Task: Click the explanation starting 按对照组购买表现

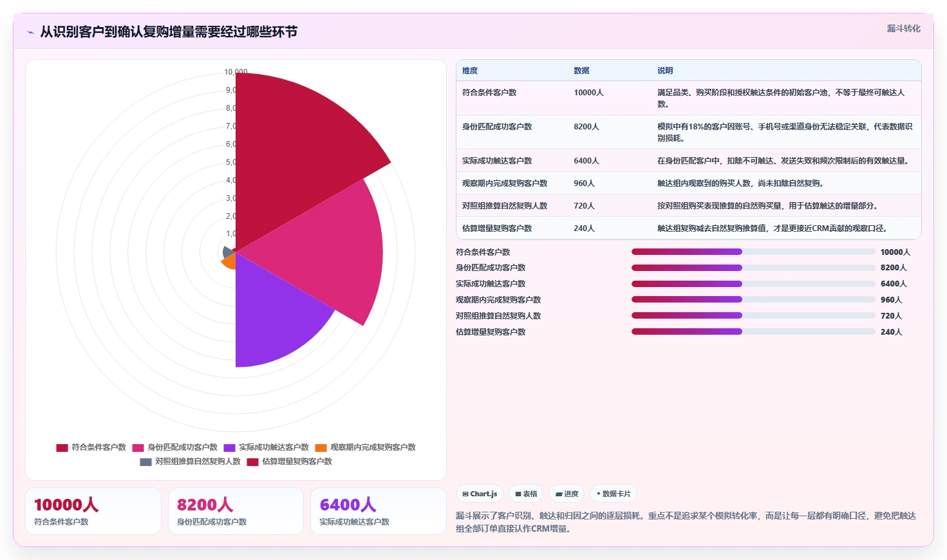Action: coord(769,206)
